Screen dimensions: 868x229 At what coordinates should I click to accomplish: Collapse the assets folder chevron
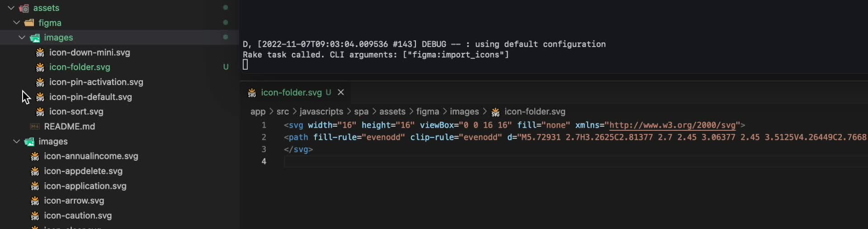click(x=11, y=8)
